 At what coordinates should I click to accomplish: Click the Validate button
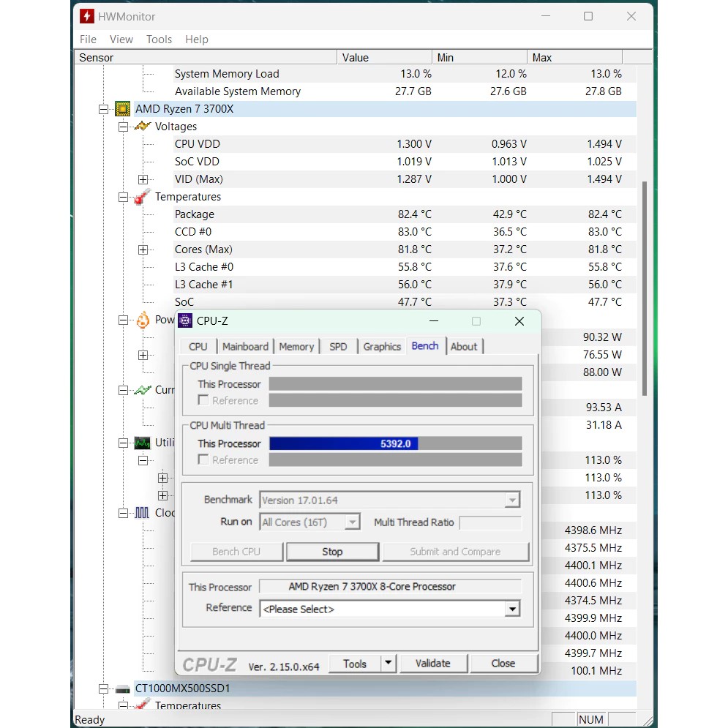432,664
